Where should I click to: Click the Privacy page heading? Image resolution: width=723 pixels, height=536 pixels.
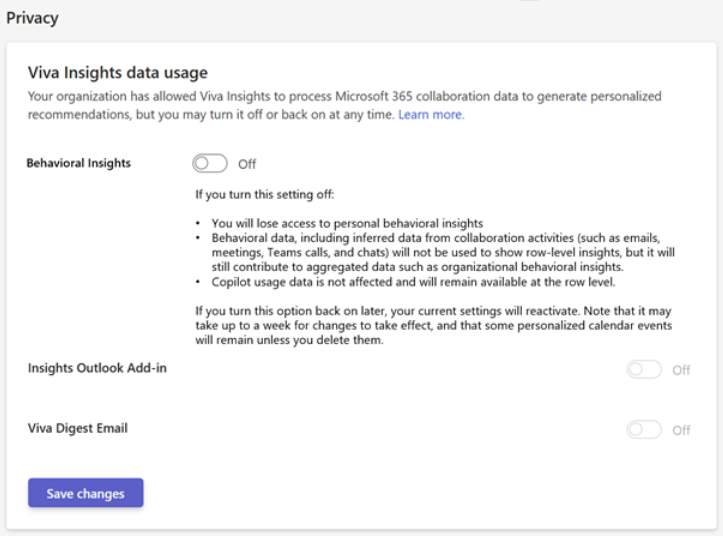(33, 18)
